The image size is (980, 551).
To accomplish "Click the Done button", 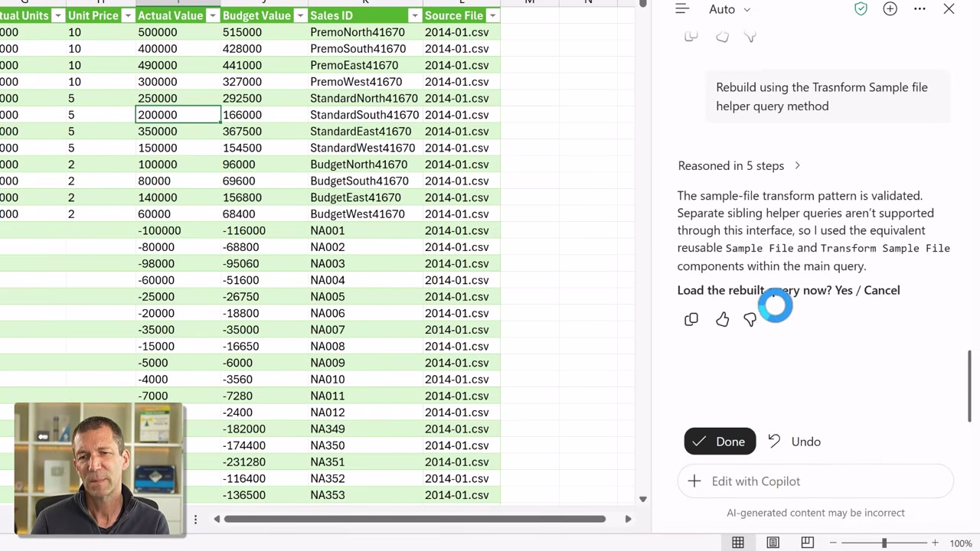I will click(x=720, y=442).
